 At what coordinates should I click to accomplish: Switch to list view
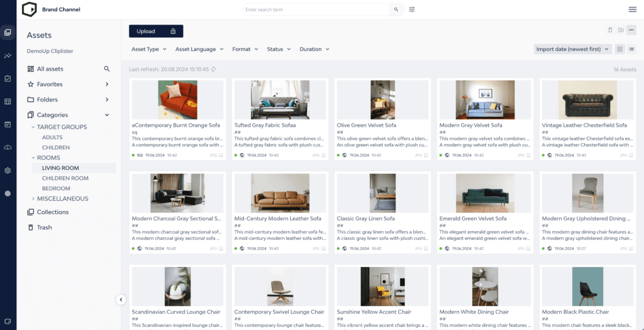pos(631,49)
